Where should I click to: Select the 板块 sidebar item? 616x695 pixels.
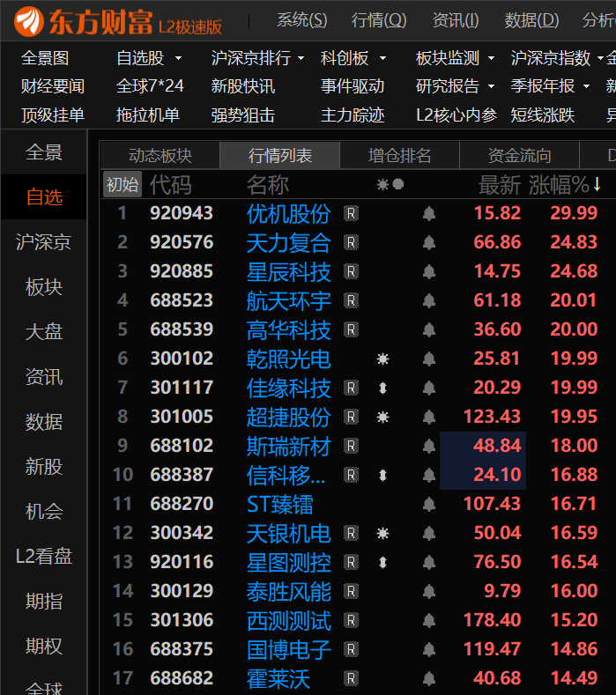click(43, 287)
